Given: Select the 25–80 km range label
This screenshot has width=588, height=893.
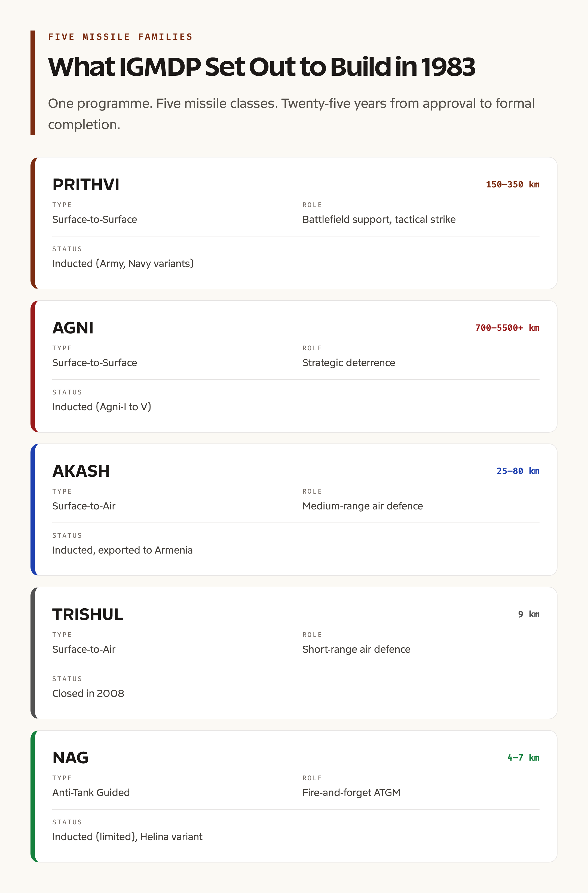Looking at the screenshot, I should [x=518, y=471].
